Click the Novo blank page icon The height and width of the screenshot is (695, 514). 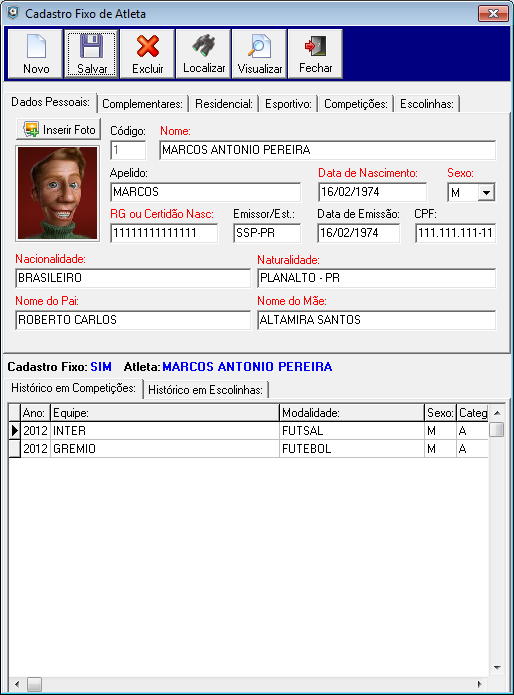point(36,46)
